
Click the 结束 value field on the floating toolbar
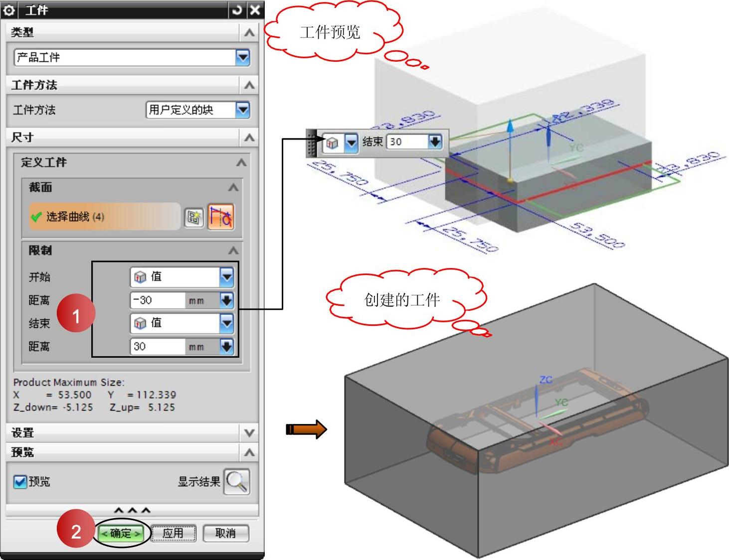[407, 142]
